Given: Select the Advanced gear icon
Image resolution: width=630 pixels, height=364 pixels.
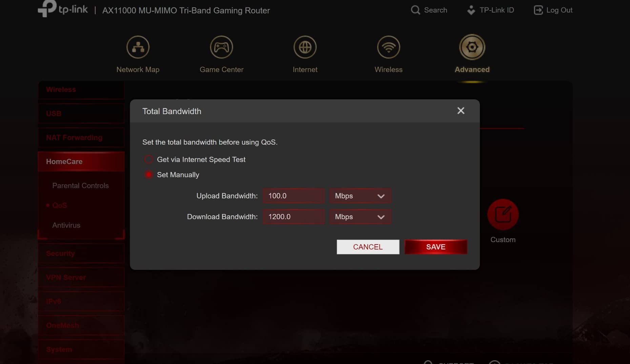Looking at the screenshot, I should click(472, 47).
